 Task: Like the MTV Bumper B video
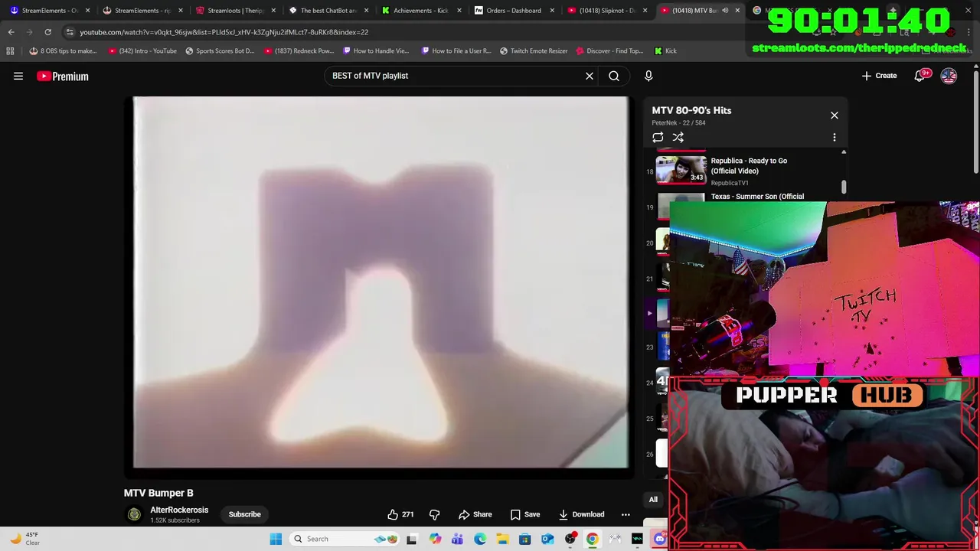[x=402, y=514]
